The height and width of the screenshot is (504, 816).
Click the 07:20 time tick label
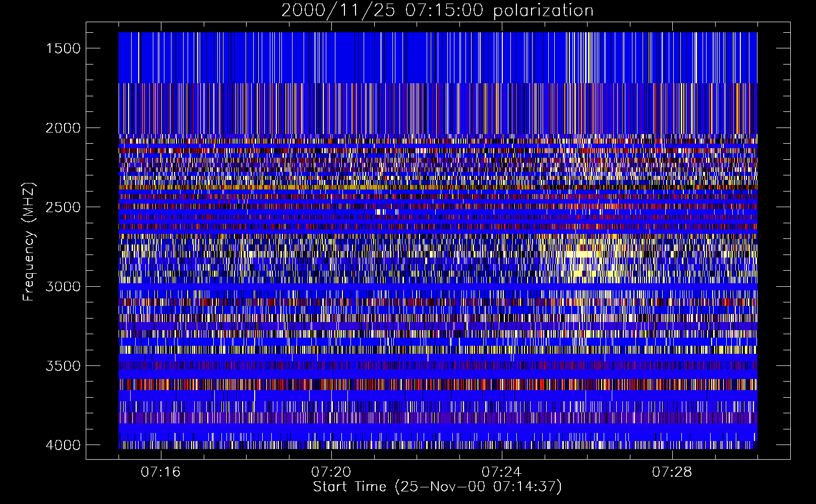[x=331, y=472]
